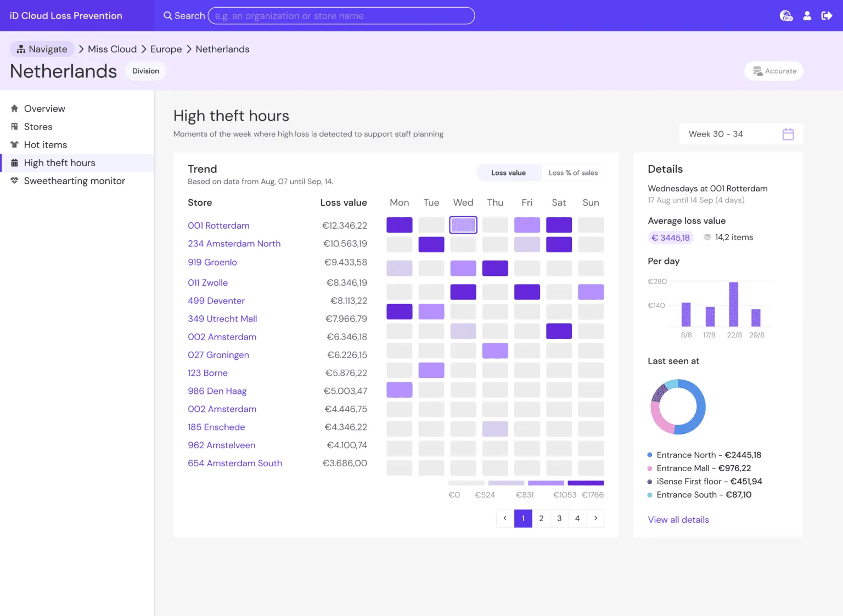Toggle the Accurate data mode pill

click(774, 71)
